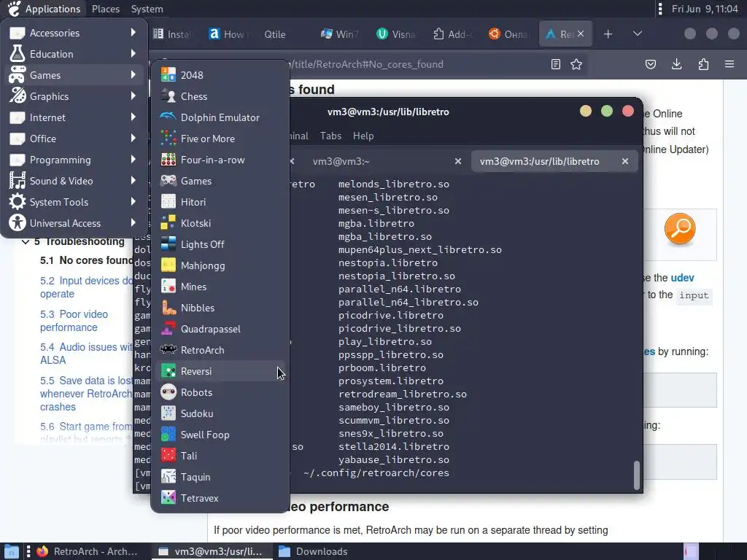Bookmark this page with the star icon
This screenshot has width=747, height=560.
pos(576,64)
